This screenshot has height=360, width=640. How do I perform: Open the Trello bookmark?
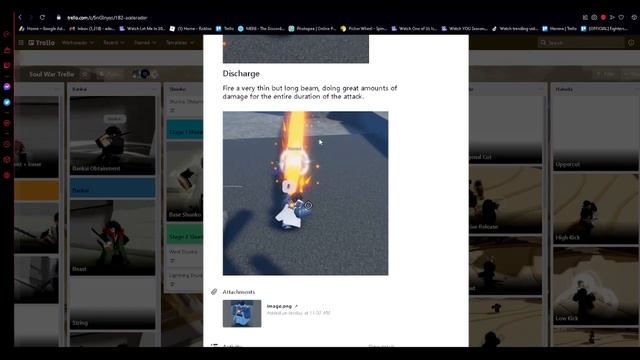(x=225, y=29)
